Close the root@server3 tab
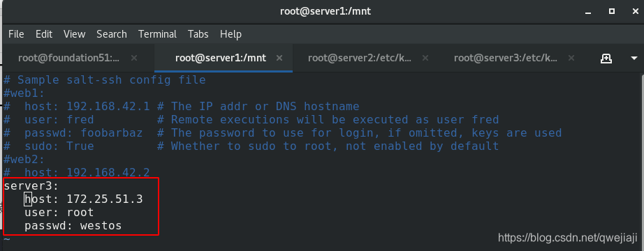 (571, 59)
